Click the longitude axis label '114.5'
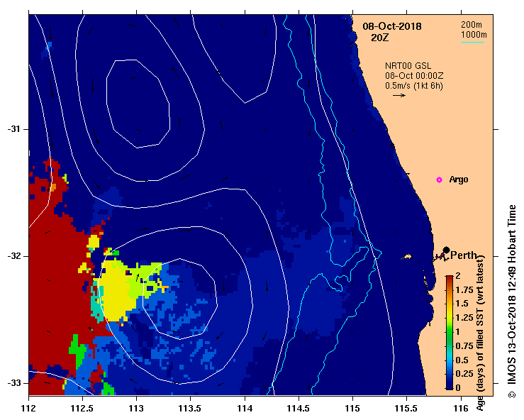The image size is (524, 420). tap(299, 409)
